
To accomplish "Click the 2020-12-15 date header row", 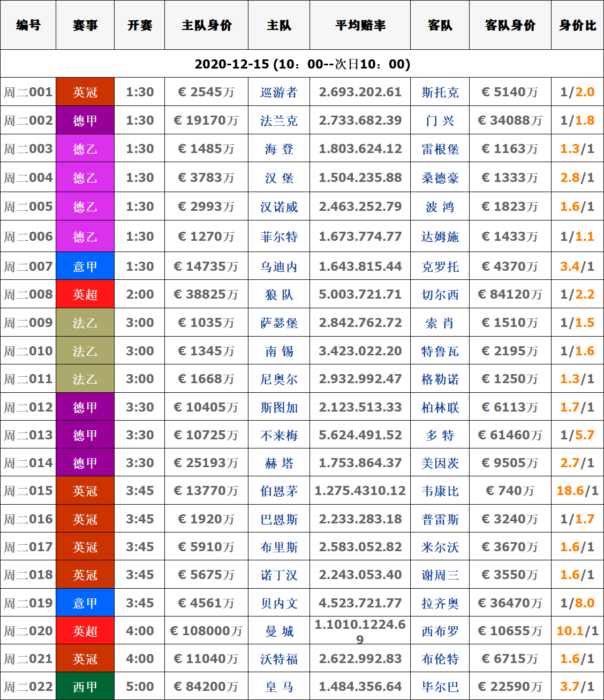I will (302, 64).
